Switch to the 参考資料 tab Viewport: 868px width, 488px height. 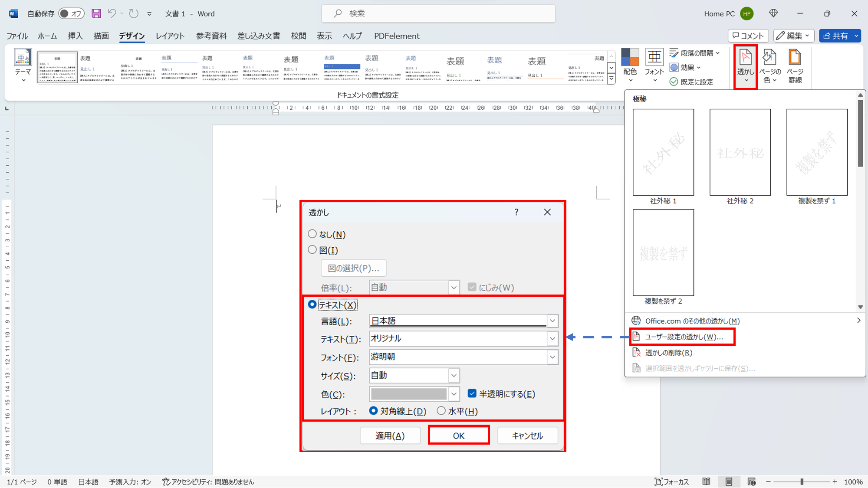click(211, 36)
